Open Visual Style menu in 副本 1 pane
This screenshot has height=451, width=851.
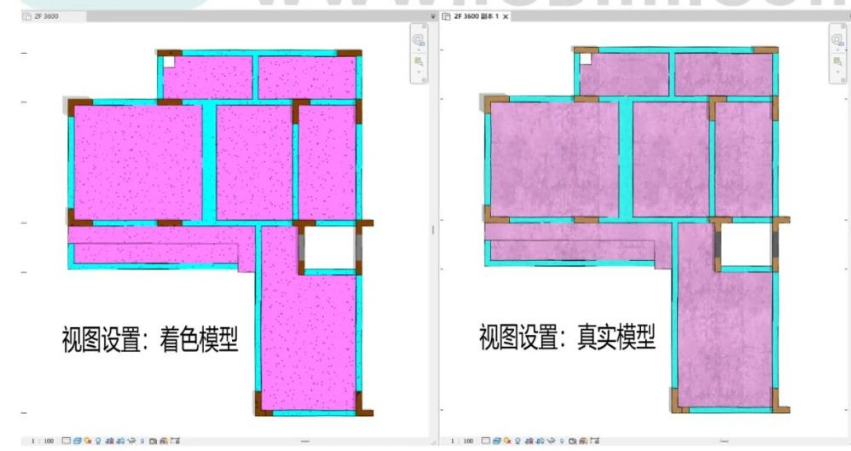point(497,441)
